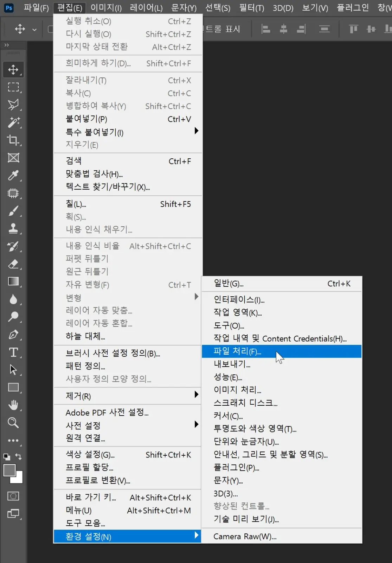Open the Edit Toolbar ellipsis button
392x563 pixels.
coord(13,440)
